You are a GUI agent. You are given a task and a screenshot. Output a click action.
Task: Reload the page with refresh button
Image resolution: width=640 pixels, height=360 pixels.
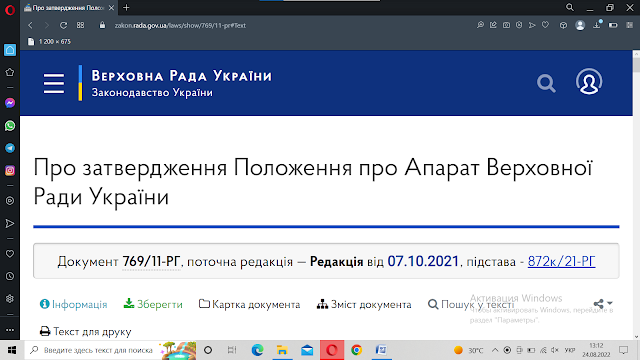(x=63, y=25)
